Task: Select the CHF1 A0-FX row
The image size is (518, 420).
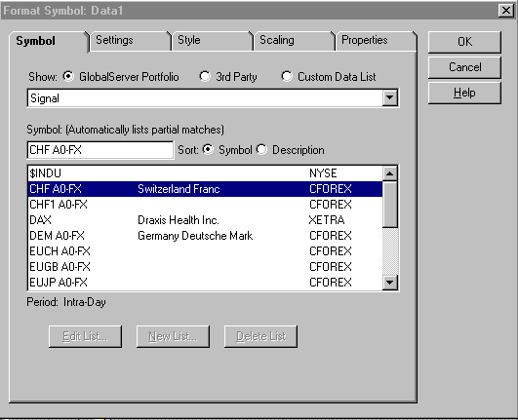Action: [205, 205]
